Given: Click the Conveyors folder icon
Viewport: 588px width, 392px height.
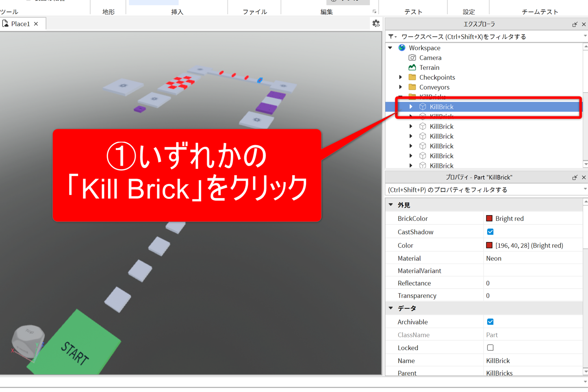Looking at the screenshot, I should (412, 87).
